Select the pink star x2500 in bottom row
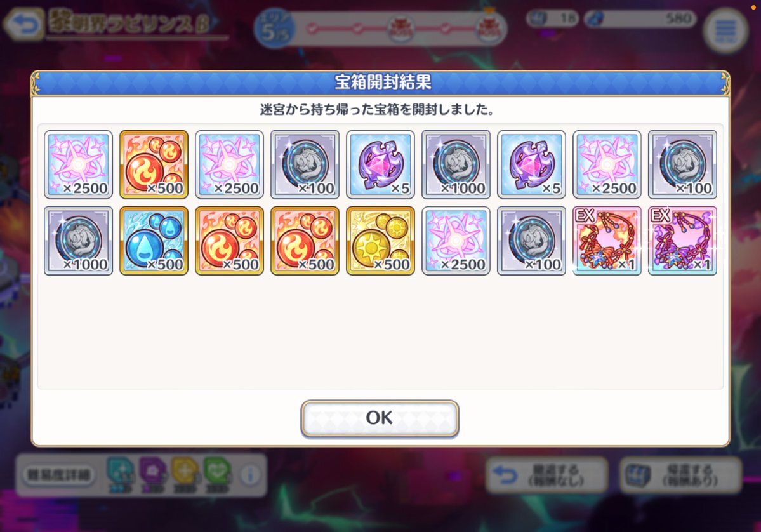This screenshot has height=532, width=761. (456, 241)
